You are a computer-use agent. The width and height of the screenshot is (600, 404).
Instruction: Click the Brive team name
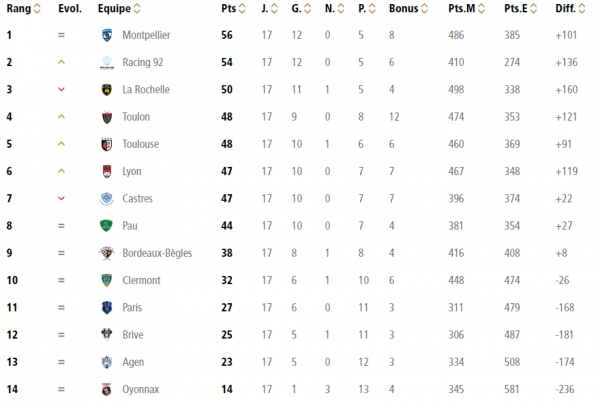tap(133, 335)
